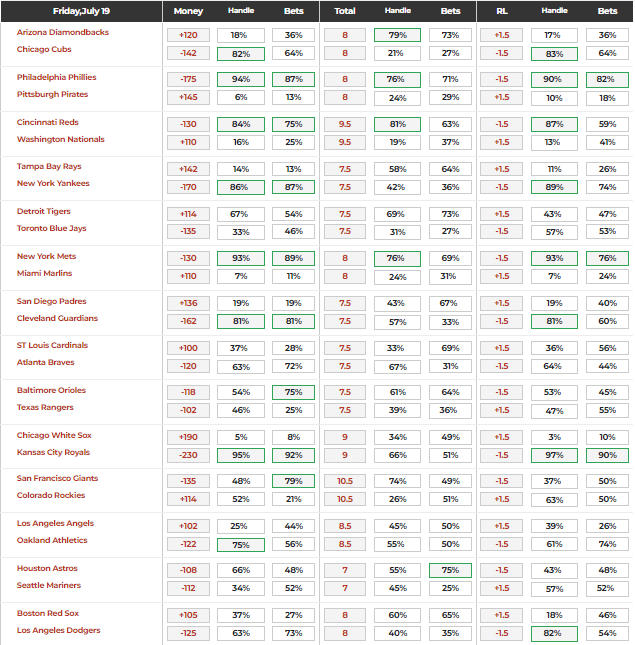
Task: Open the Cincinnati Reds link
Action: 47,122
